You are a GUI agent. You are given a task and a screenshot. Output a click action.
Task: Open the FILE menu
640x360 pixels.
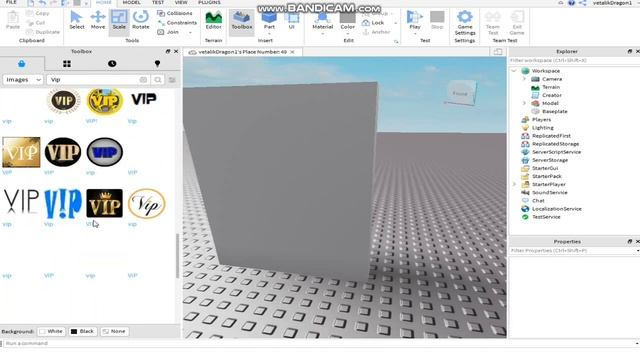pyautogui.click(x=11, y=2)
